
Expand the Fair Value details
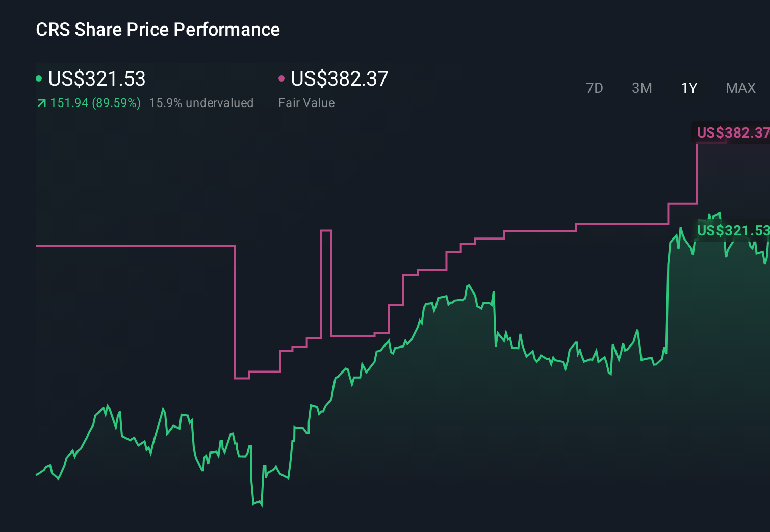tap(306, 102)
